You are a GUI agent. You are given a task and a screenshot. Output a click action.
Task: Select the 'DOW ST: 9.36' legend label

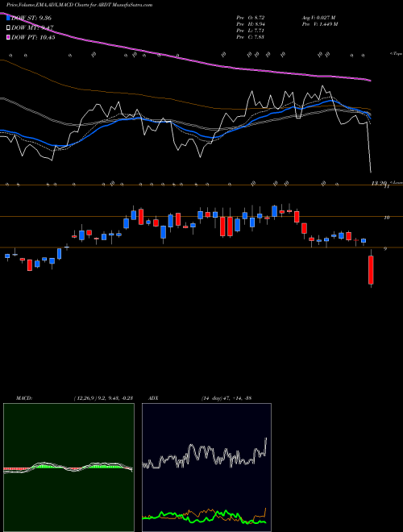pyautogui.click(x=31, y=18)
